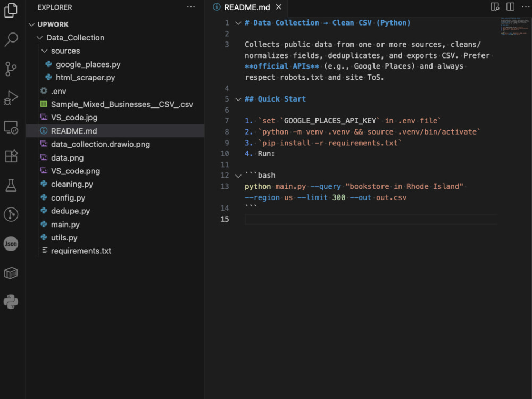Image resolution: width=532 pixels, height=399 pixels.
Task: Fold the bash code block on line 12
Action: (x=238, y=176)
